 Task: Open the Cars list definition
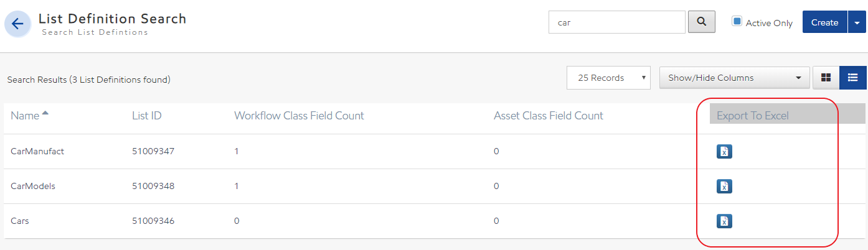point(20,221)
